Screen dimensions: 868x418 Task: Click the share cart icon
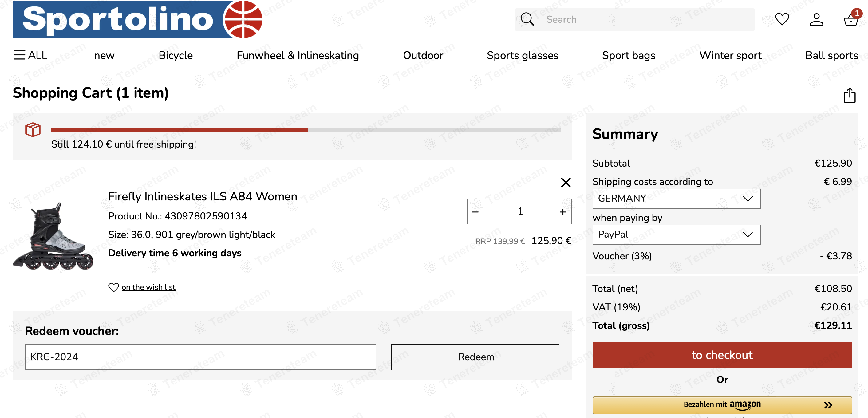point(850,95)
